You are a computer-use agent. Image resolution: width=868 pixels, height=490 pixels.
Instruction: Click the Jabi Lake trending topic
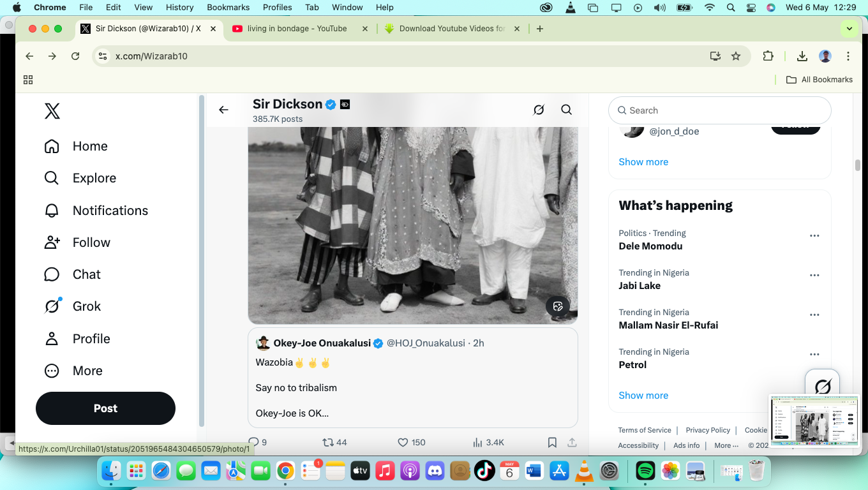[x=640, y=286]
